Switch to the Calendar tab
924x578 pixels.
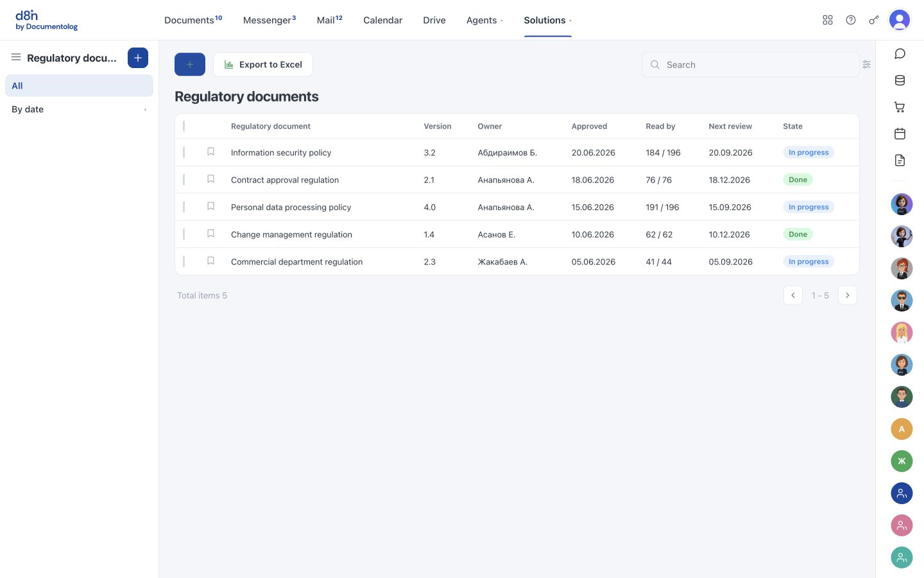pos(383,20)
